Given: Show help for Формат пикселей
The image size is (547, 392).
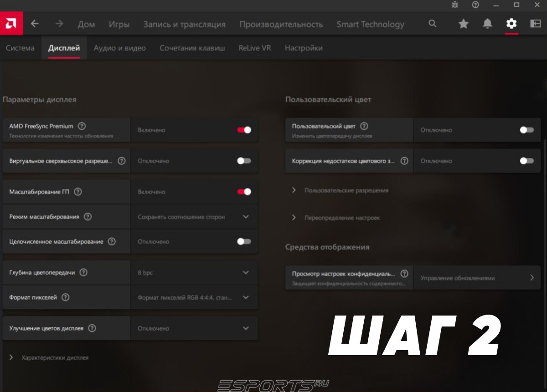Looking at the screenshot, I should click(x=65, y=297).
